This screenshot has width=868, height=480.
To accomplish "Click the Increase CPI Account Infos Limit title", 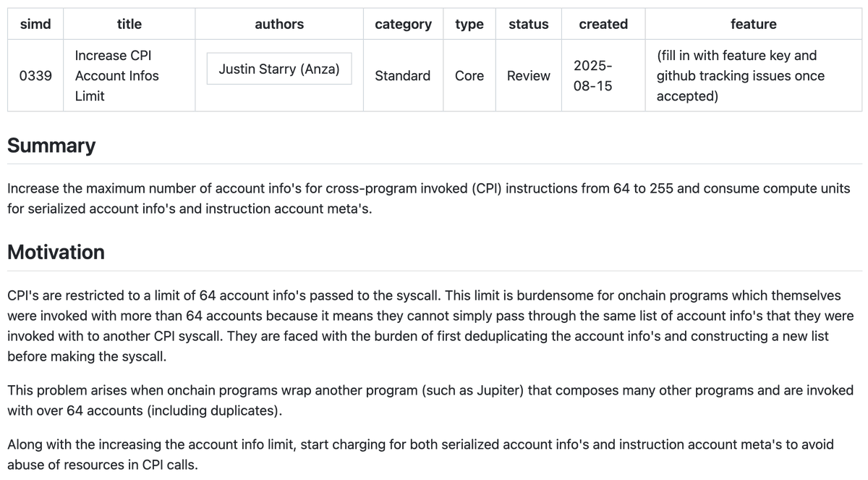I will 117,75.
